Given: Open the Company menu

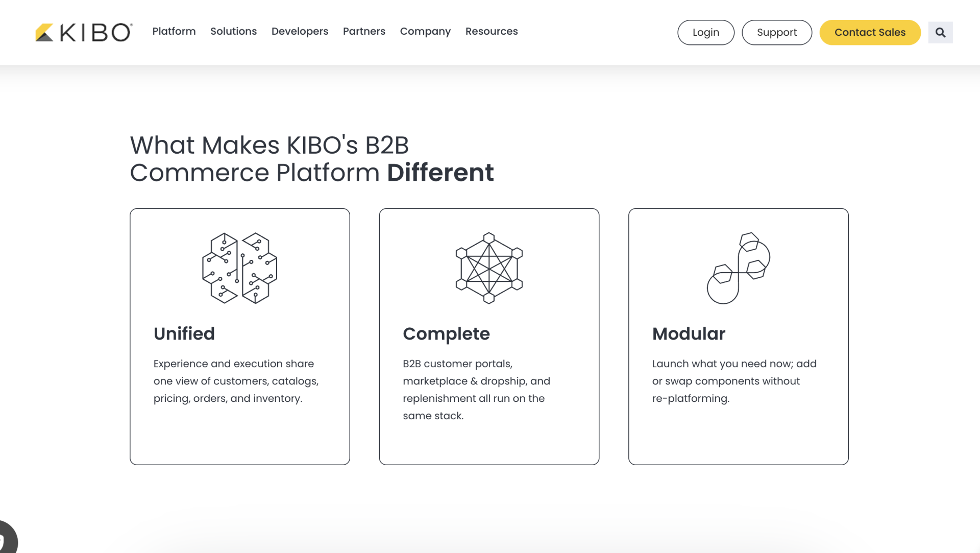Looking at the screenshot, I should tap(425, 32).
